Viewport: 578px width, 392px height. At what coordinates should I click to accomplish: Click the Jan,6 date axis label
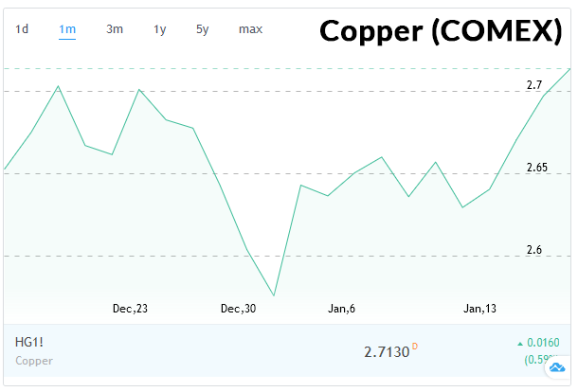coord(341,309)
